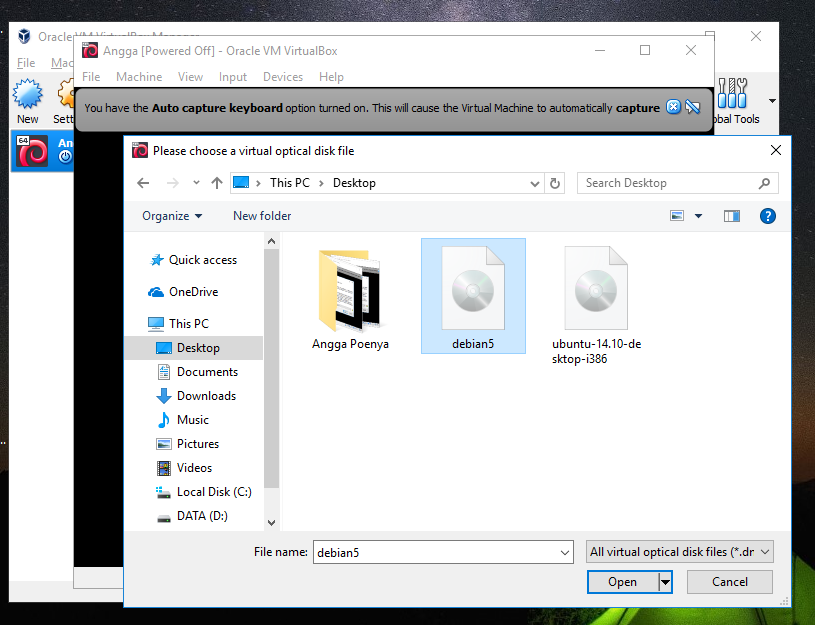Click the search magnifier icon
Image resolution: width=815 pixels, height=625 pixels.
coord(765,183)
